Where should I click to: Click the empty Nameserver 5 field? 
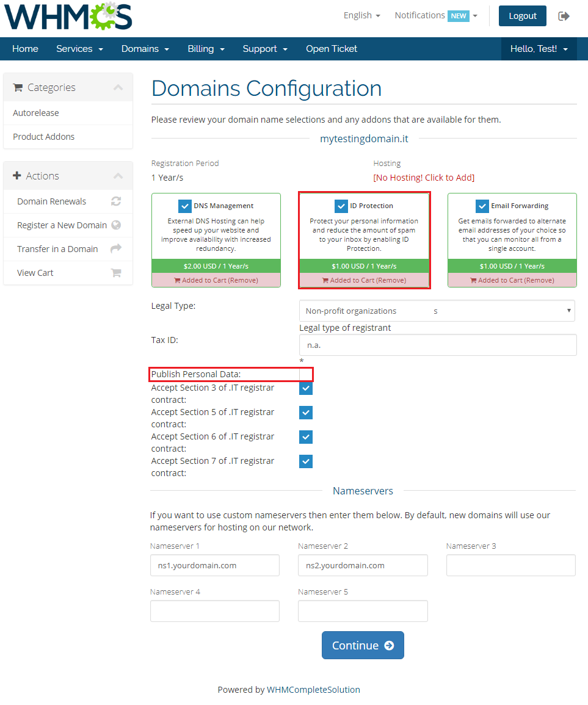[x=363, y=611]
